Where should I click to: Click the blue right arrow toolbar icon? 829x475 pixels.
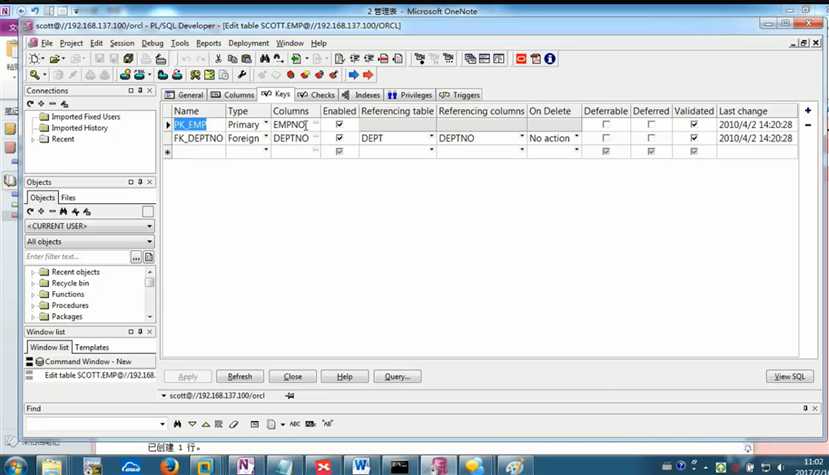click(x=353, y=75)
